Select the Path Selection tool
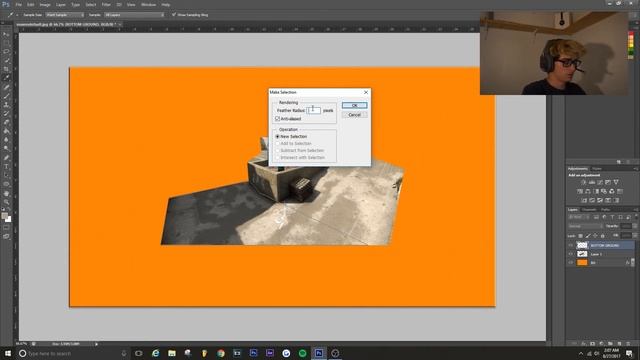Viewport: 640px width, 360px height. coord(6,175)
